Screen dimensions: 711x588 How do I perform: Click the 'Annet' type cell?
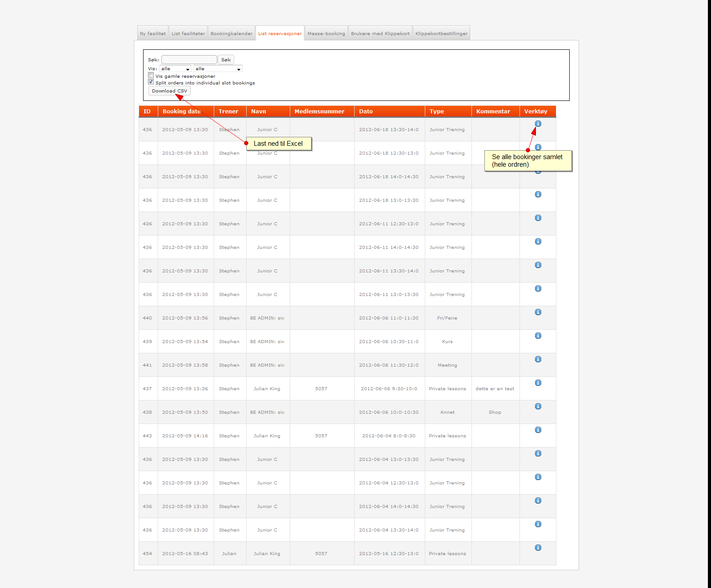447,412
